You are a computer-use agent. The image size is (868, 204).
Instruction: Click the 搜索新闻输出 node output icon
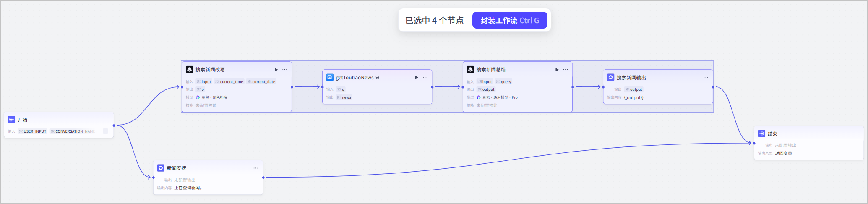[x=611, y=77]
